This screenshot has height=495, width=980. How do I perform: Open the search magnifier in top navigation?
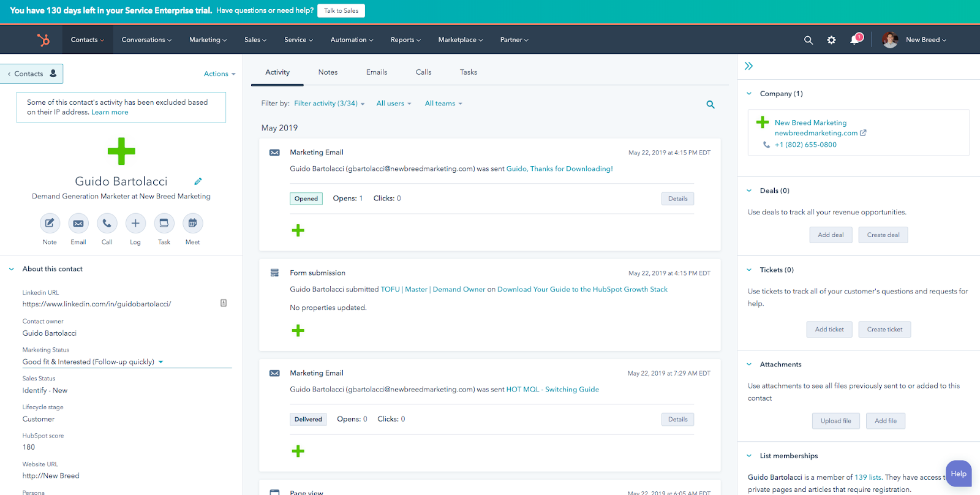click(x=809, y=40)
